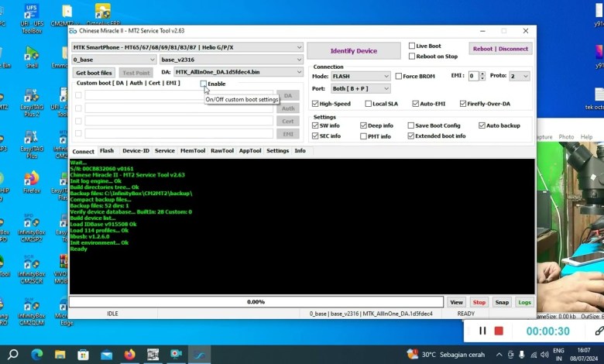Image resolution: width=604 pixels, height=364 pixels.
Task: Click the Get boot files button
Action: pos(94,73)
